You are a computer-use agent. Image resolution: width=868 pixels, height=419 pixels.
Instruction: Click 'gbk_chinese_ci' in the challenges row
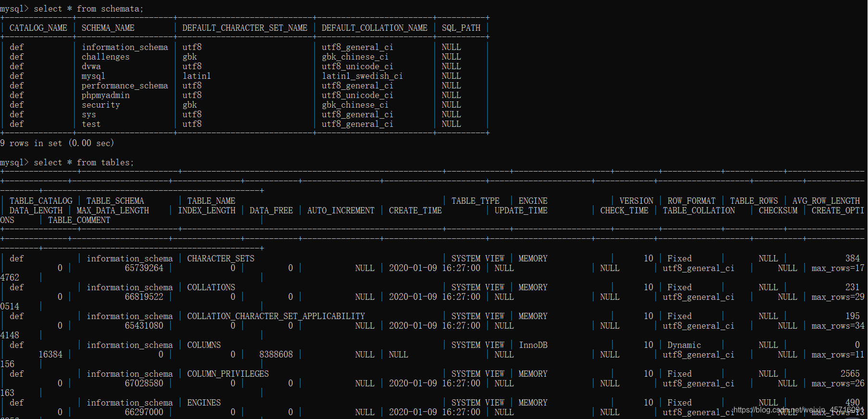(355, 57)
